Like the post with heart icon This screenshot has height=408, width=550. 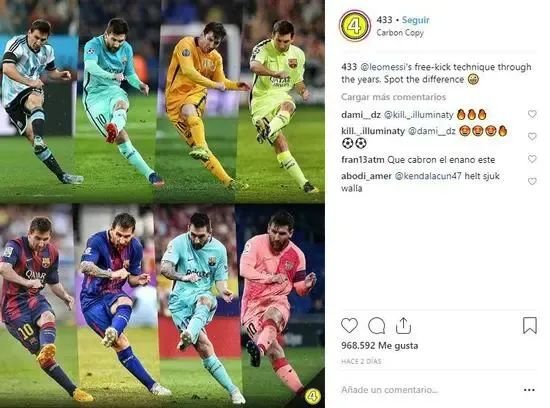[349, 326]
